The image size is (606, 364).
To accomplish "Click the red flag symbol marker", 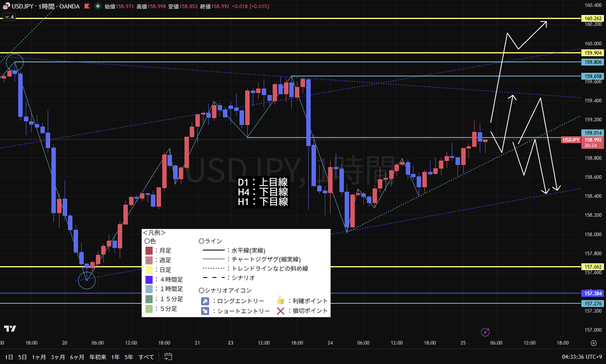I will click(87, 6).
